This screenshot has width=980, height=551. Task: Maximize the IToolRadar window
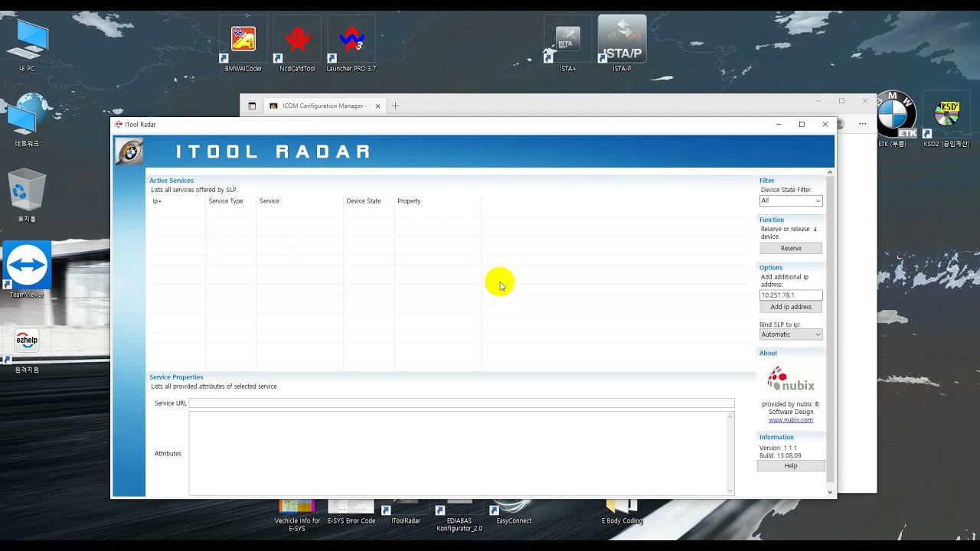(x=802, y=124)
